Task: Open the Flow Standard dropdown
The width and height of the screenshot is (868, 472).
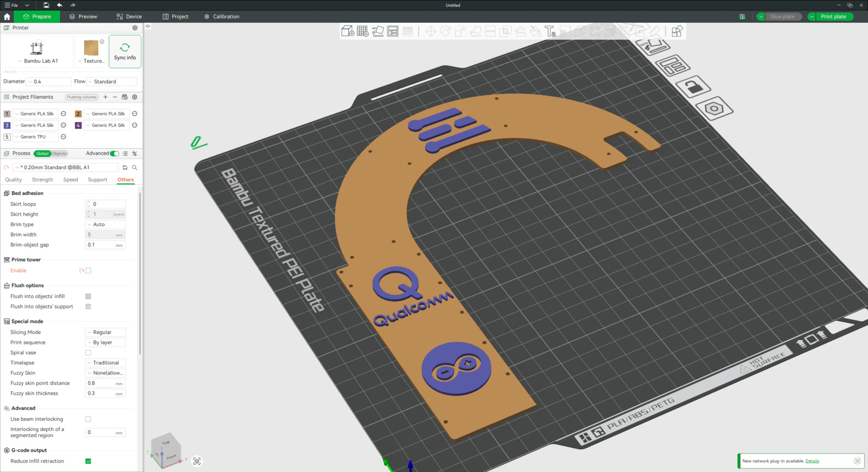Action: tap(112, 82)
